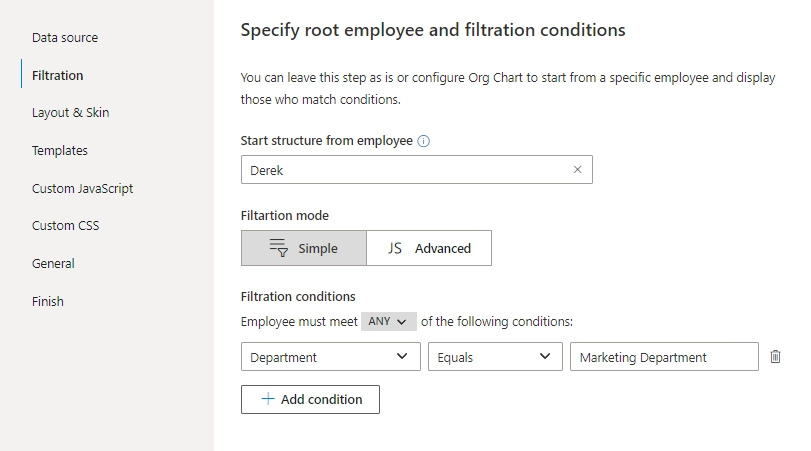The height and width of the screenshot is (451, 811).
Task: Go to the Data source step
Action: (x=65, y=38)
